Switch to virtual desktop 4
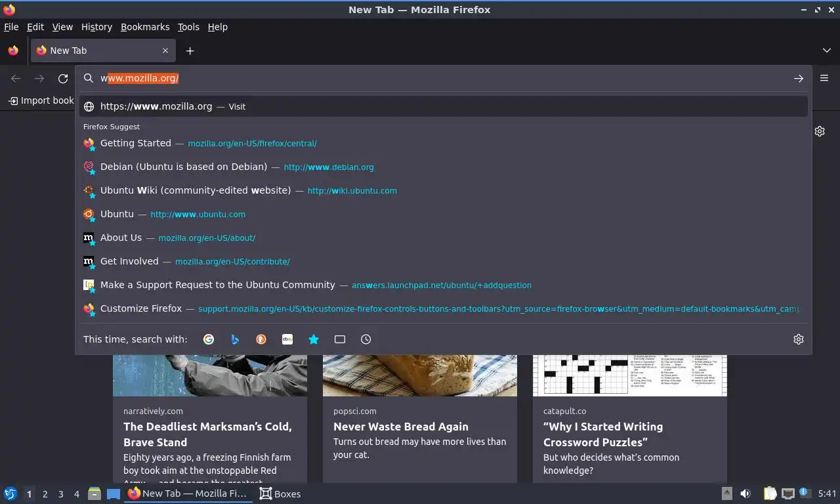The height and width of the screenshot is (504, 840). tap(76, 494)
